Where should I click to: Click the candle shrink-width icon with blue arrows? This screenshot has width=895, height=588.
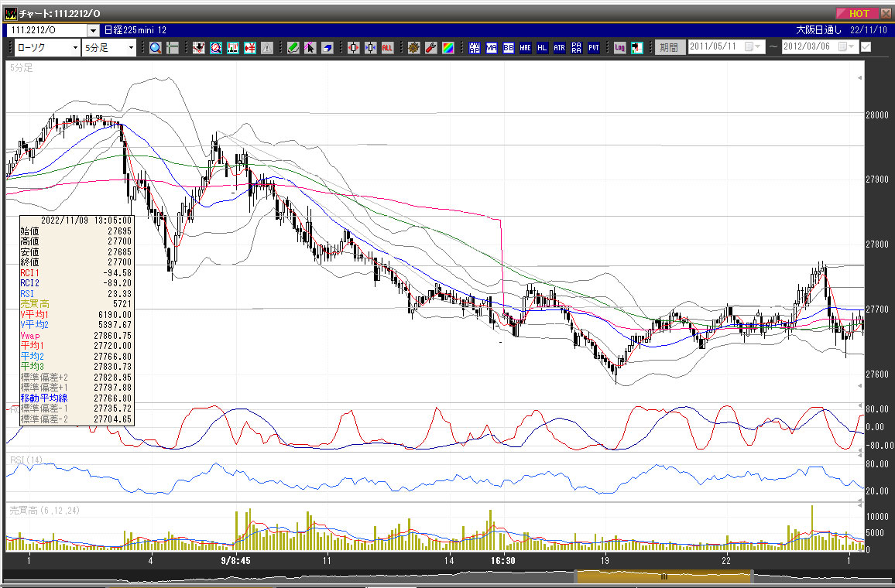[370, 48]
